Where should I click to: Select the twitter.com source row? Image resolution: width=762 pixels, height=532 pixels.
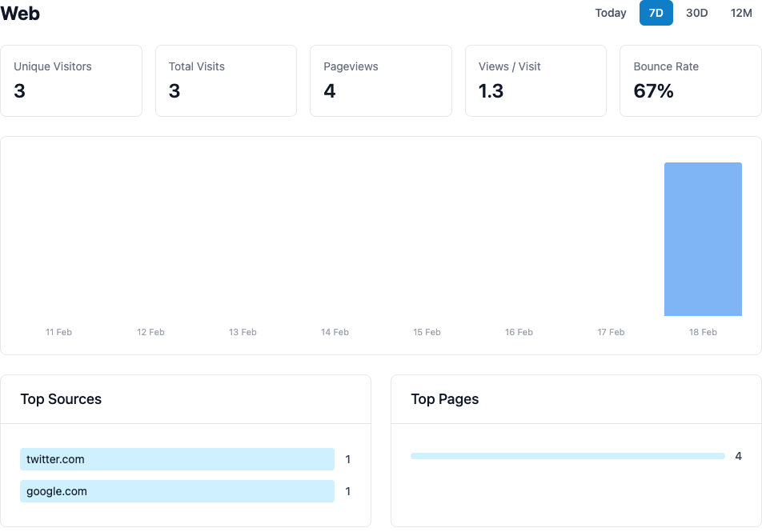[x=178, y=458]
